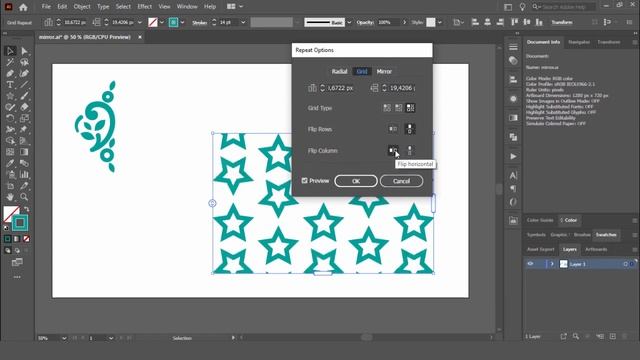Close the mirror.ai document tab
The image size is (640, 360).
pyautogui.click(x=140, y=37)
